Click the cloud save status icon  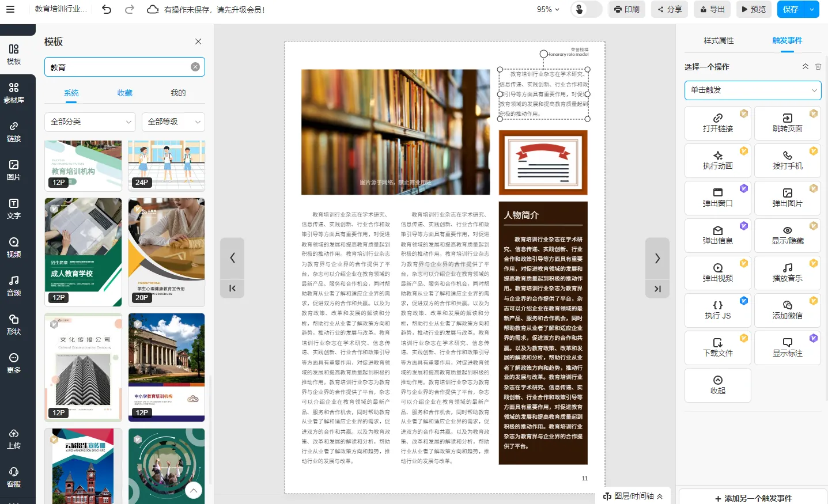pos(153,9)
